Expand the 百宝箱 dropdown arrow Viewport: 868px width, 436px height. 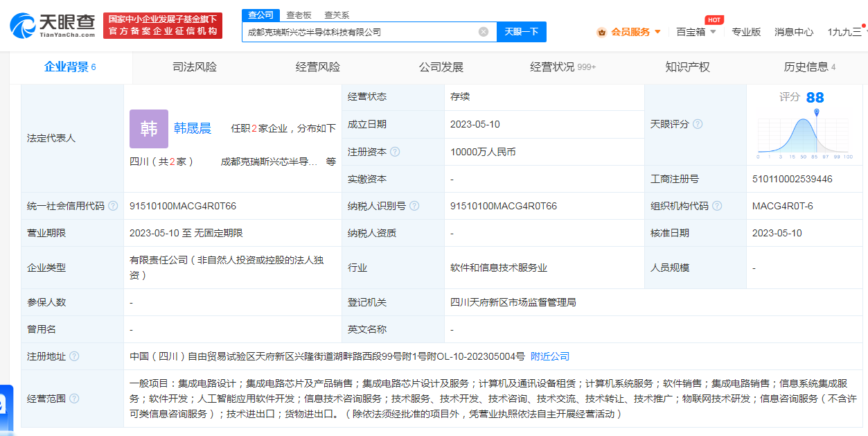pyautogui.click(x=713, y=32)
